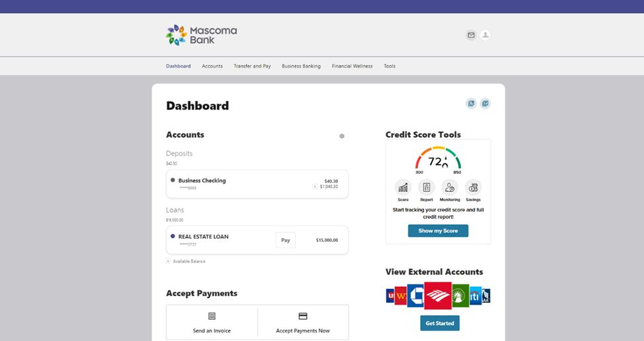
Task: Open the REAL ESTATE LOAN account
Action: pos(257,240)
